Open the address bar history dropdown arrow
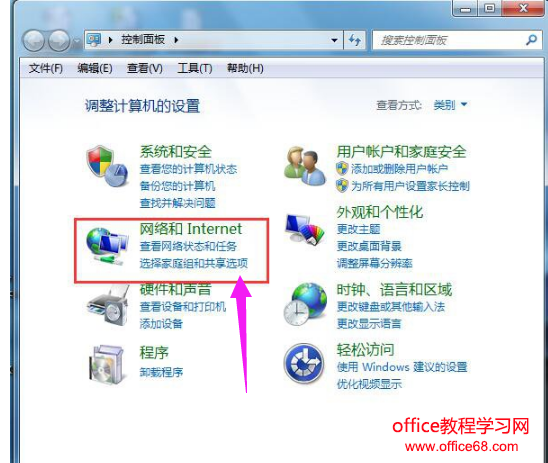Image resolution: width=548 pixels, height=463 pixels. click(334, 40)
